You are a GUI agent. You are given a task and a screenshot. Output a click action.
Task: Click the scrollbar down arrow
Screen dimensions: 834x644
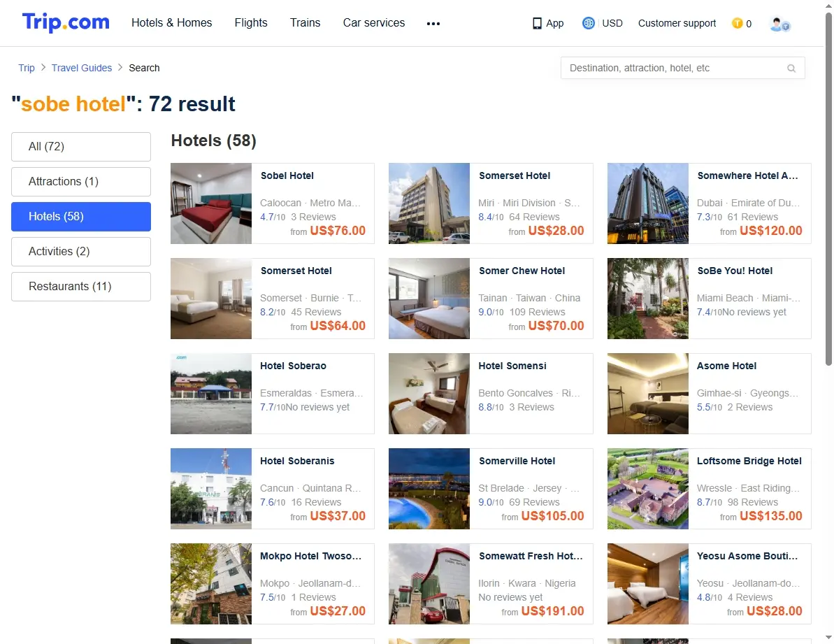click(x=828, y=637)
